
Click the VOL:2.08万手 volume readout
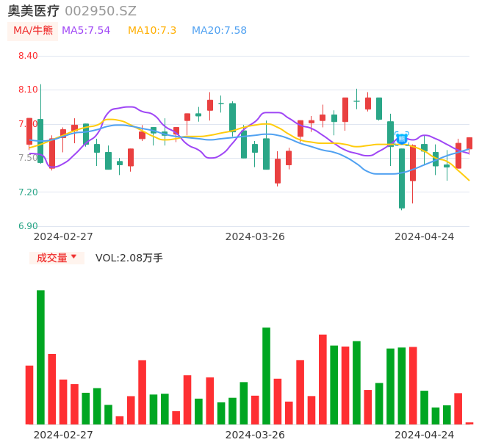click(x=129, y=258)
